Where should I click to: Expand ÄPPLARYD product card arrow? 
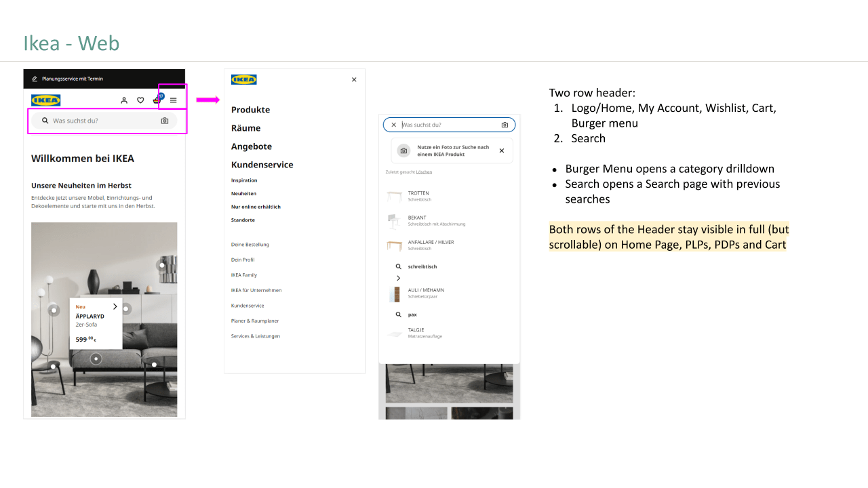[x=115, y=306]
